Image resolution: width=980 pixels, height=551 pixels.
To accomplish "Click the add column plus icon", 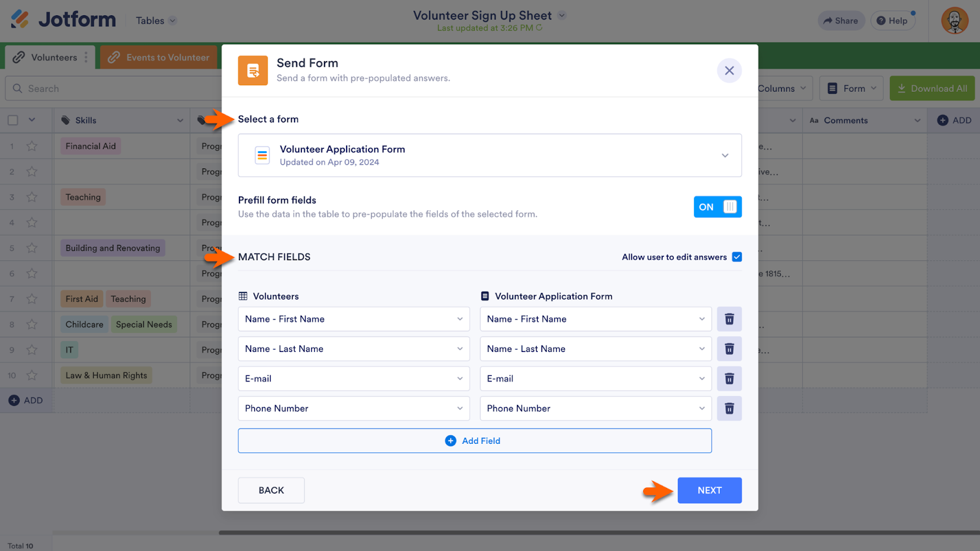I will coord(943,121).
